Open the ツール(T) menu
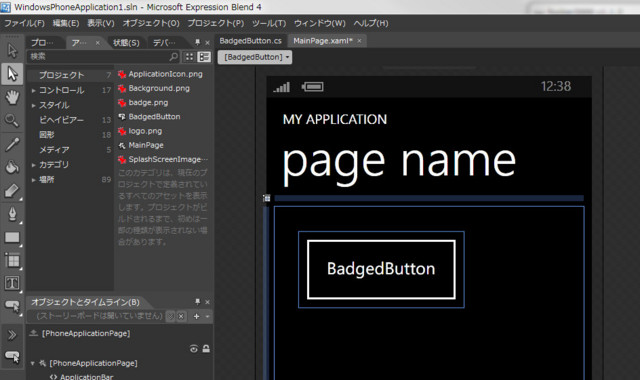The image size is (640, 380). (269, 23)
